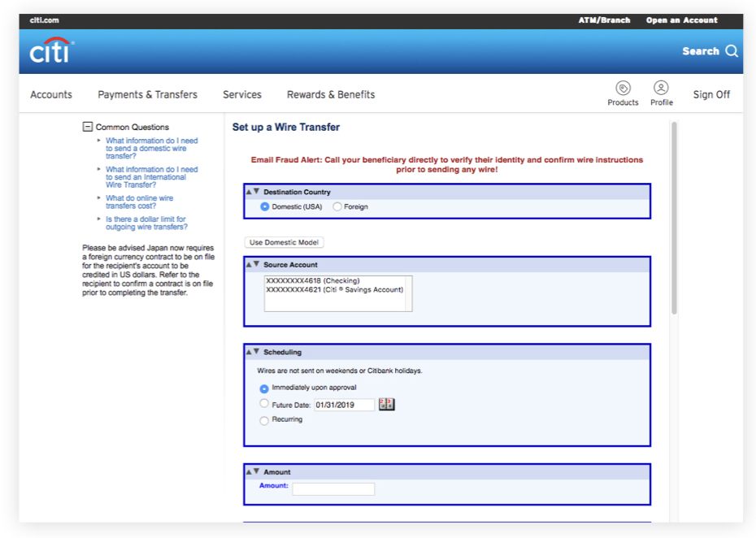Open search with the magnifier icon
The width and height of the screenshot is (756, 538).
[x=732, y=51]
